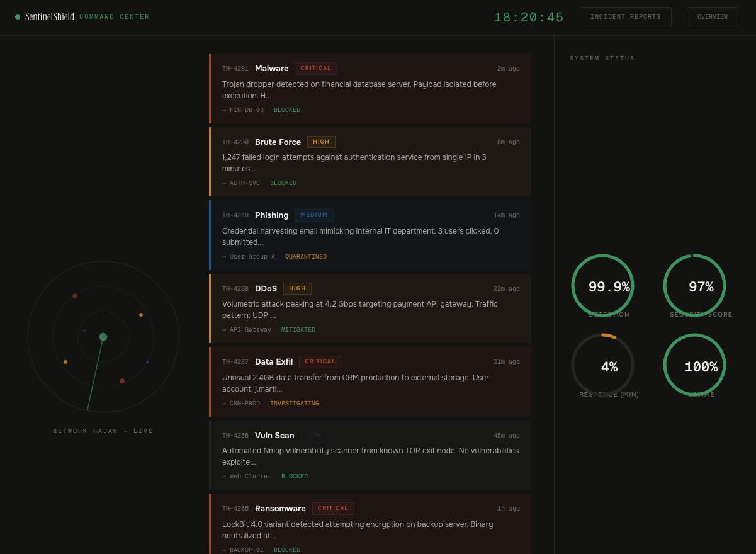Click the 99.9% detection gauge
This screenshot has width=756, height=554.
pos(602,286)
